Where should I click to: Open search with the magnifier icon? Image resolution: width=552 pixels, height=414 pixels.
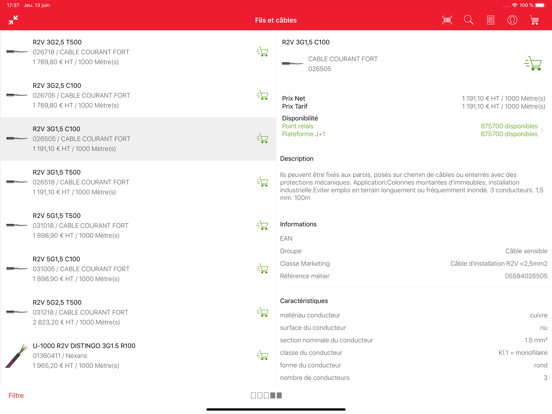click(469, 20)
